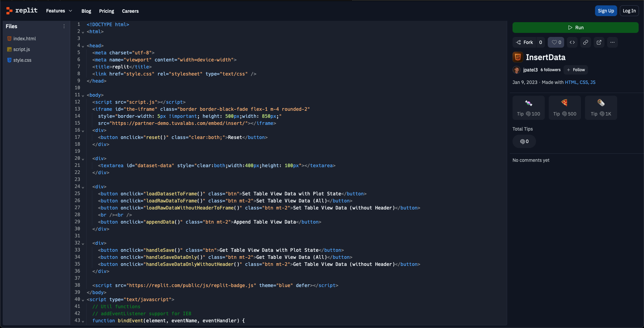644x328 pixels.
Task: Open the Pricing page
Action: tap(107, 11)
